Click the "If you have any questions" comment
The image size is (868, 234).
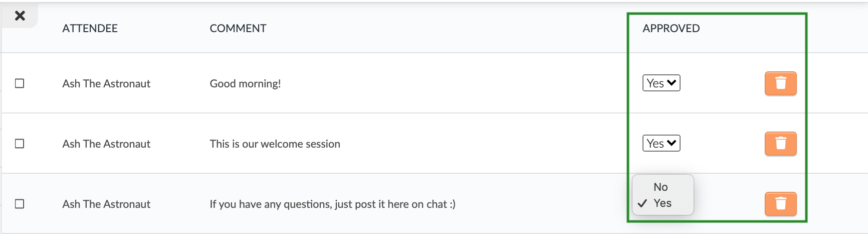click(x=332, y=204)
